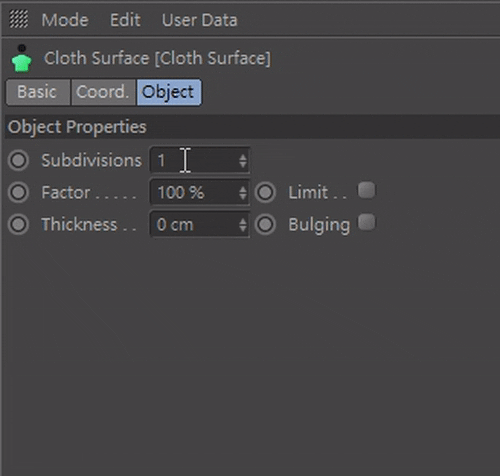
Task: Toggle the Factor keyframe circle
Action: [18, 192]
